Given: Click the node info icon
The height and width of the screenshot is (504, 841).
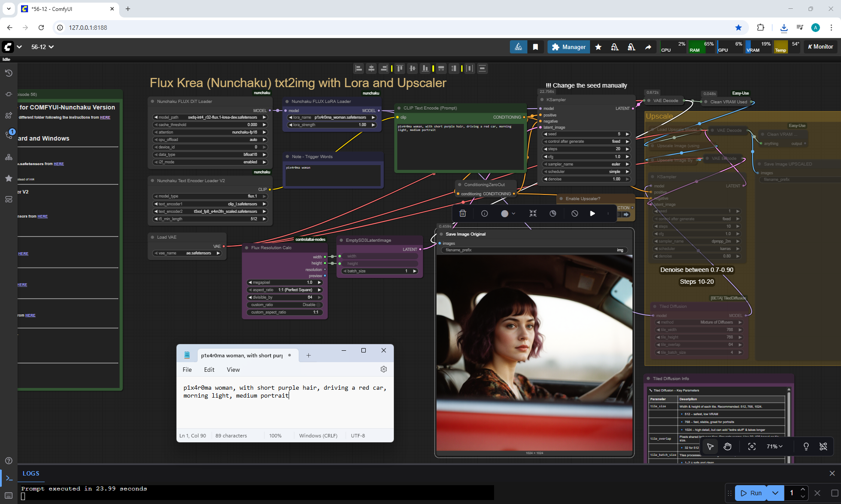Looking at the screenshot, I should [x=484, y=214].
